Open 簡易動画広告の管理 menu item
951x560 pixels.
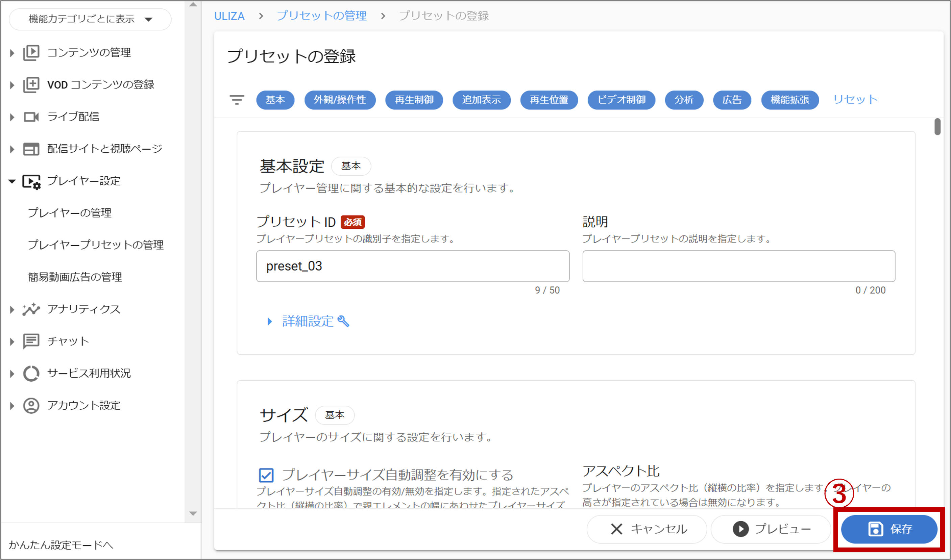pos(75,277)
